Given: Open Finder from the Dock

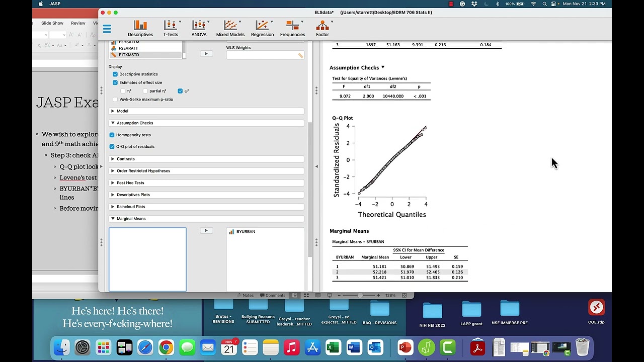Looking at the screenshot, I should [x=62, y=347].
